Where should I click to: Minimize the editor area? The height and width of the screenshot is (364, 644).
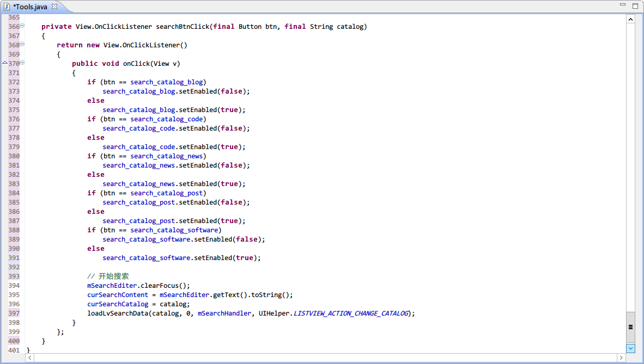[x=623, y=5]
